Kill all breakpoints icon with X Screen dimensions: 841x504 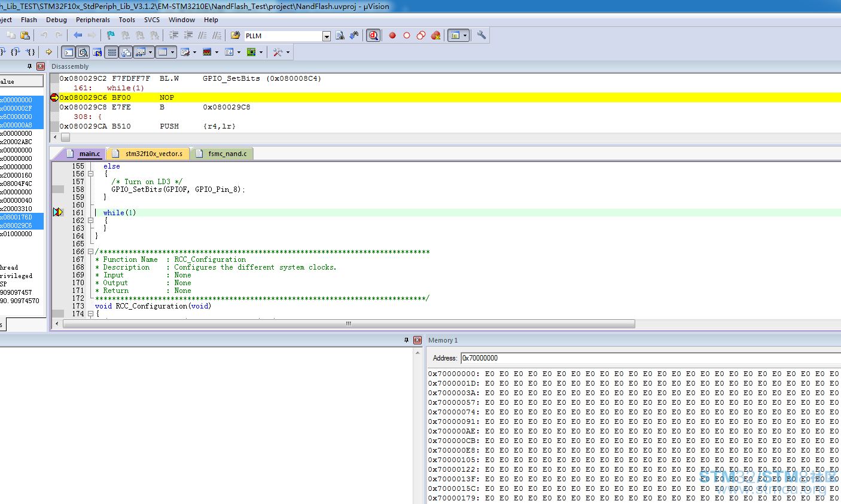(x=435, y=35)
